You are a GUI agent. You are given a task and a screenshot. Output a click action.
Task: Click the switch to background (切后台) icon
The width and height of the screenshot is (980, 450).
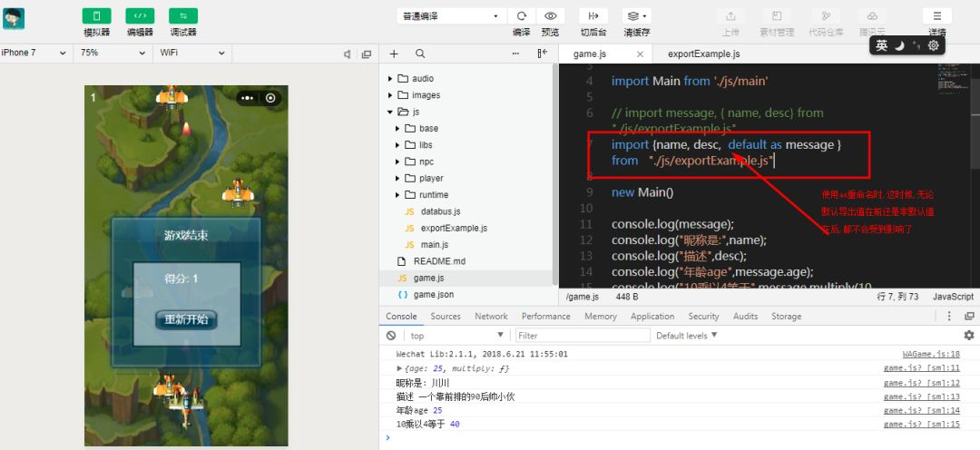click(593, 16)
